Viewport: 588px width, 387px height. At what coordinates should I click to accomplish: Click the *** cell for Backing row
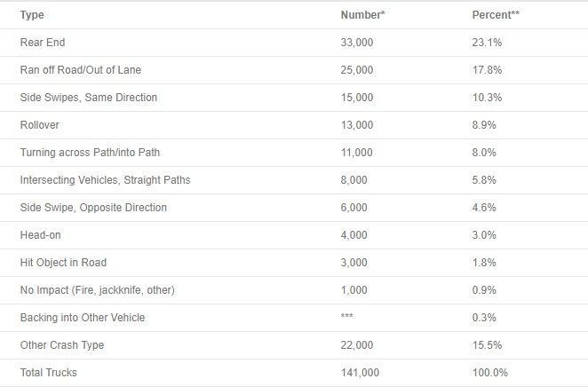pyautogui.click(x=347, y=316)
